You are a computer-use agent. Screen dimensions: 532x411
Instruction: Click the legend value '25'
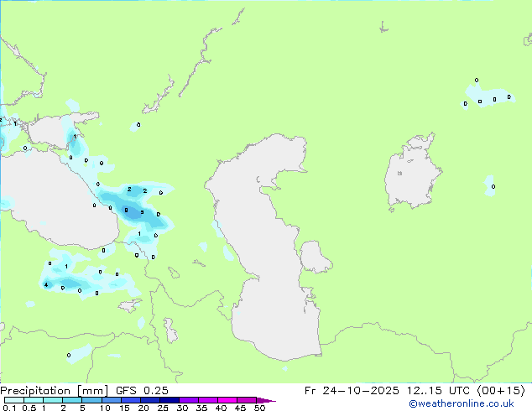pos(163,408)
